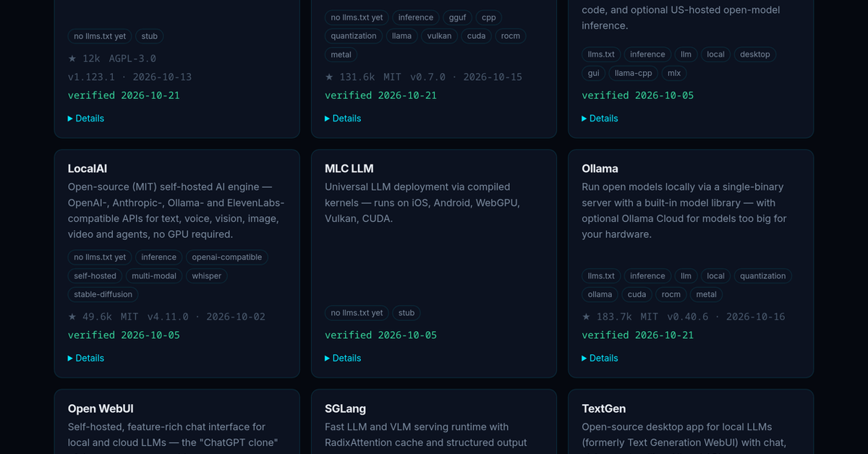Select the 'mlx' tag

(674, 73)
